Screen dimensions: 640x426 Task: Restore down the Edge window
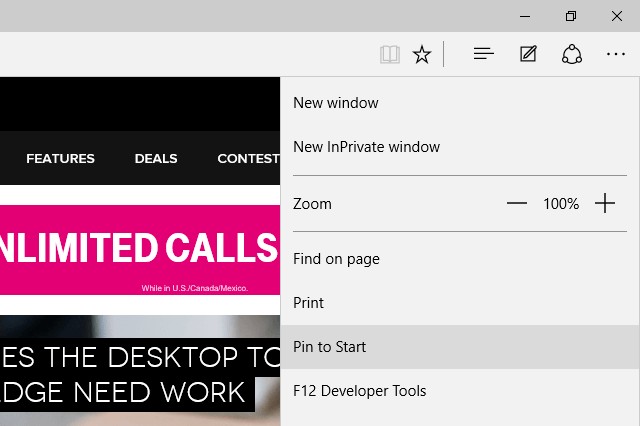click(x=571, y=16)
